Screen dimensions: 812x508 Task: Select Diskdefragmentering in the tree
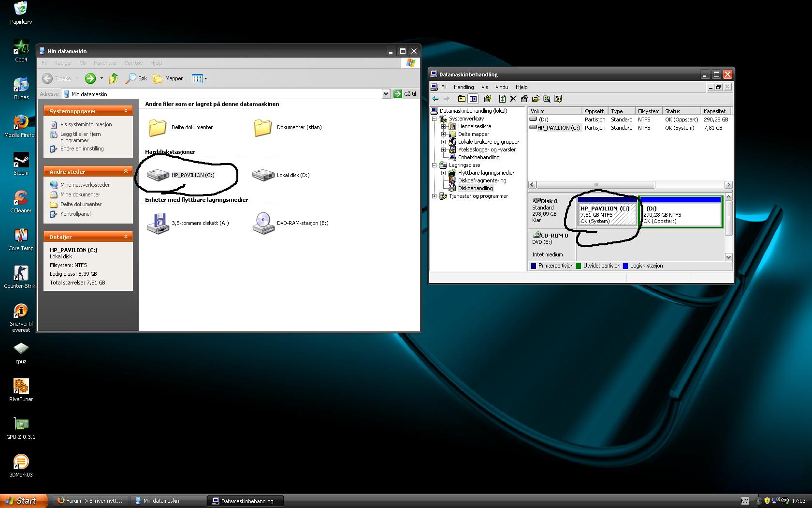click(x=482, y=180)
